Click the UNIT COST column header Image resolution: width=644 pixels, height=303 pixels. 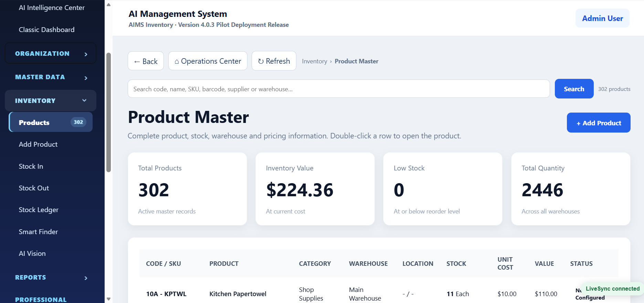(x=505, y=263)
